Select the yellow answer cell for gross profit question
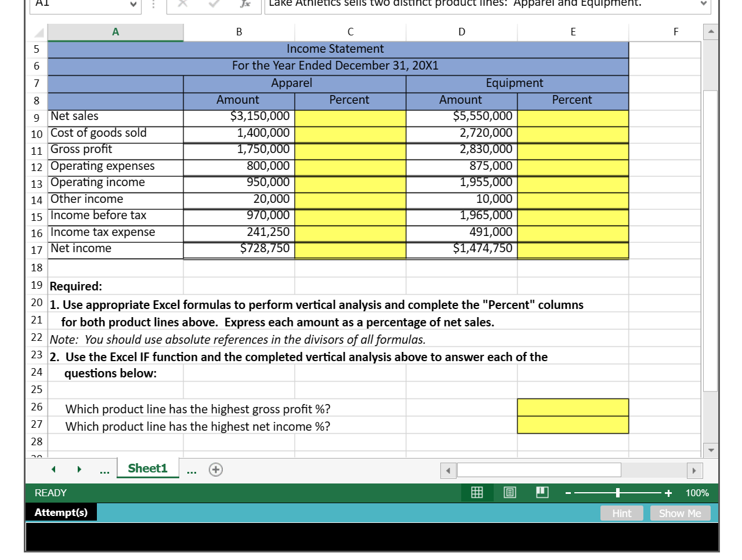The image size is (742, 560). click(x=572, y=408)
